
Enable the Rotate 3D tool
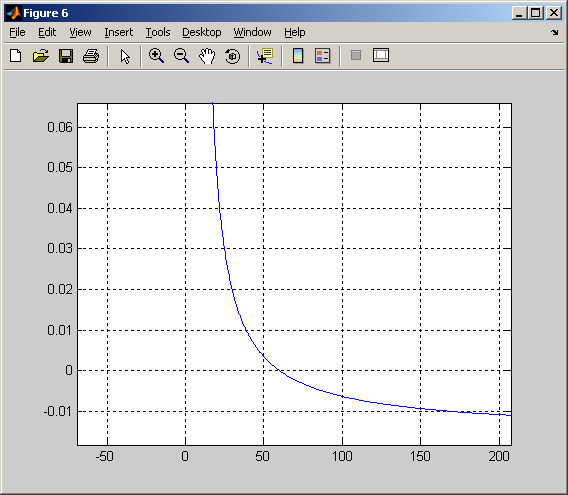(x=232, y=56)
